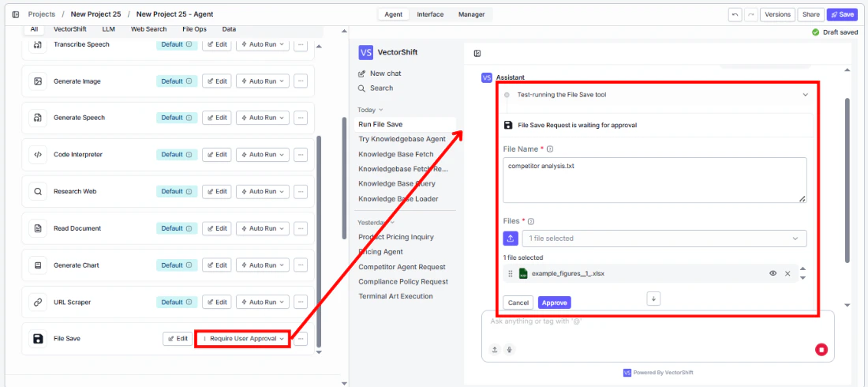Viewport: 868px width, 387px height.
Task: Click the drag handle of example_figures file
Action: tap(511, 273)
